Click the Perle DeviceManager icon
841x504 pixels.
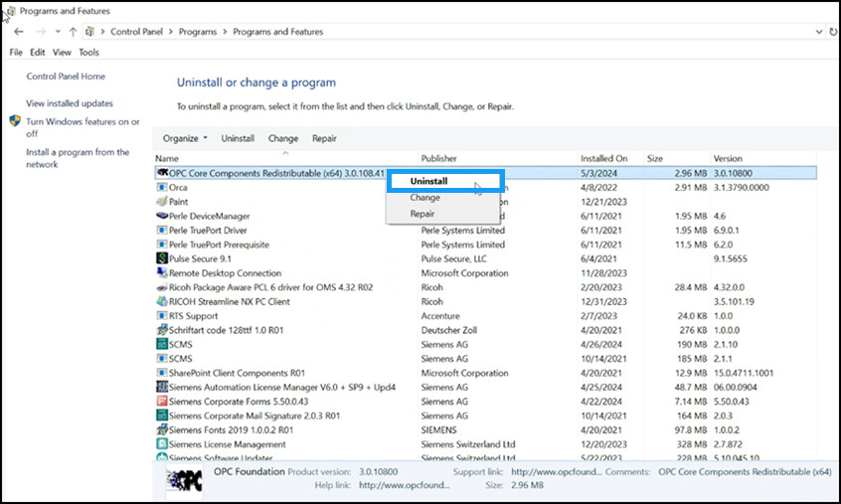click(x=161, y=216)
